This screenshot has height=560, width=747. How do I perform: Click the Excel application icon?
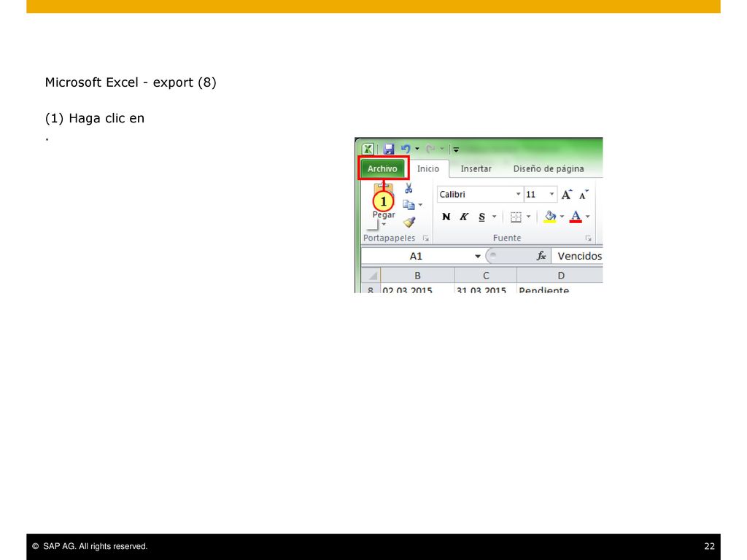[x=368, y=149]
